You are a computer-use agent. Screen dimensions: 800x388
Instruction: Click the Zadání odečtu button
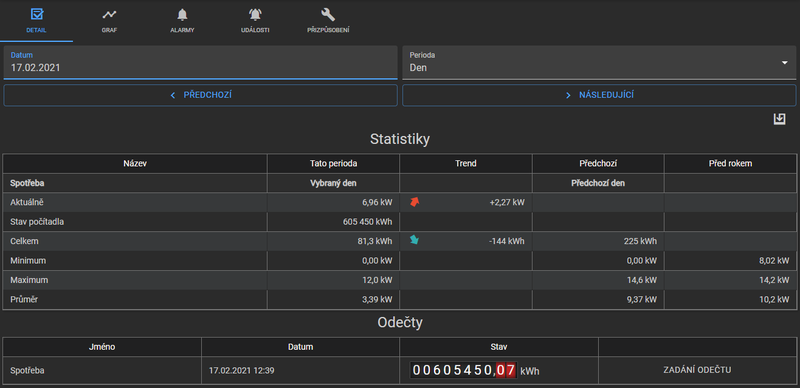click(x=697, y=370)
